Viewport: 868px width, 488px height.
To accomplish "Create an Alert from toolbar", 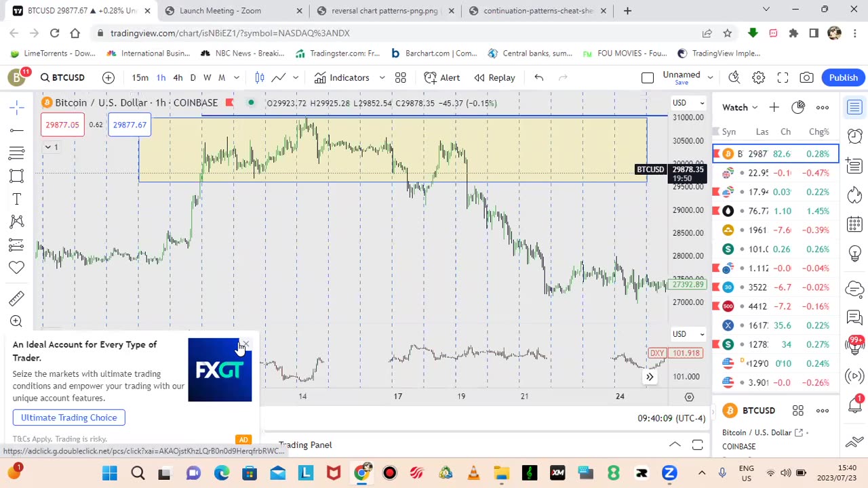I will click(x=442, y=78).
